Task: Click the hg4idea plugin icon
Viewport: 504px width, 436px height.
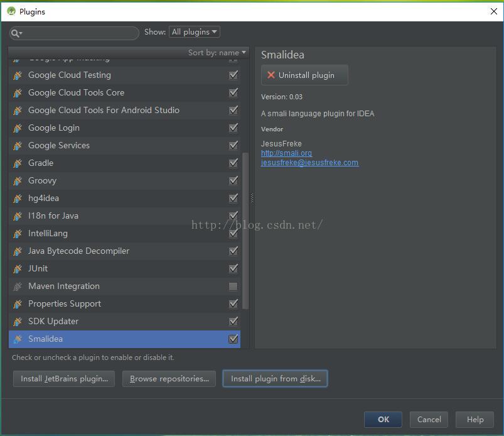Action: 18,199
